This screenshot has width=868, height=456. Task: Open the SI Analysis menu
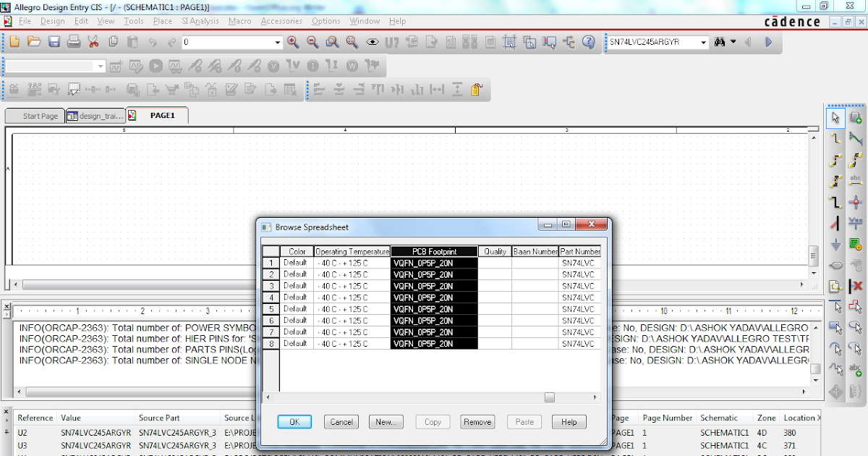[x=200, y=21]
